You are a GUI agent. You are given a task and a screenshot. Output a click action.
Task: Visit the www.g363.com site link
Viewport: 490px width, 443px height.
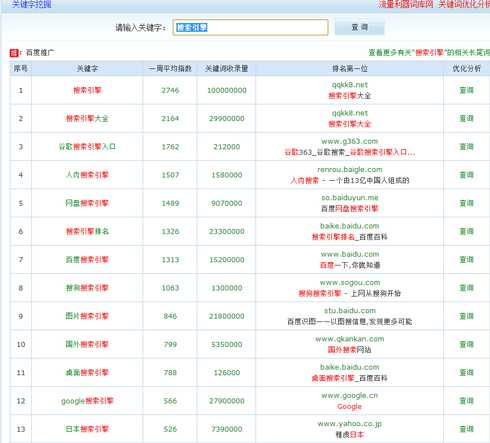(349, 141)
